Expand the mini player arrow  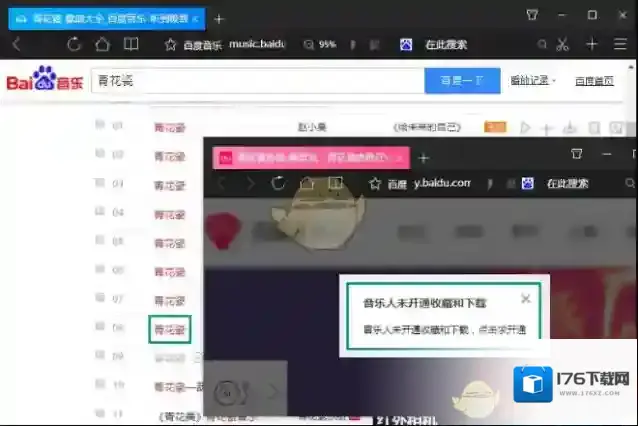(273, 391)
